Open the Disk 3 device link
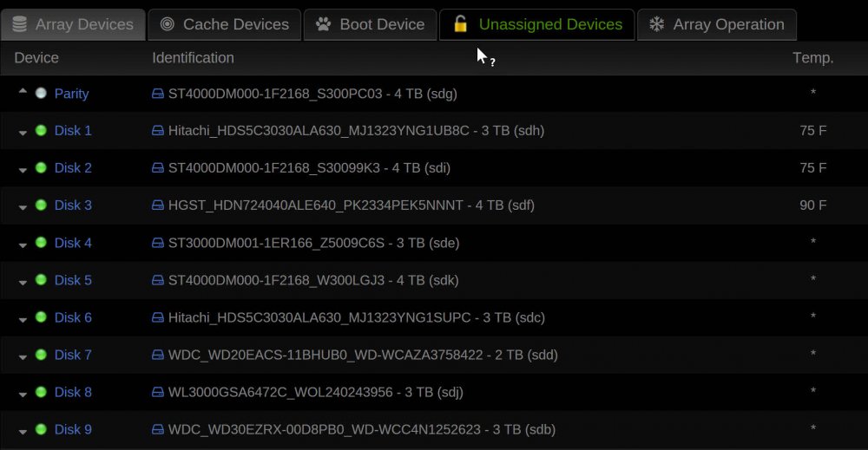The image size is (868, 450). pyautogui.click(x=73, y=205)
